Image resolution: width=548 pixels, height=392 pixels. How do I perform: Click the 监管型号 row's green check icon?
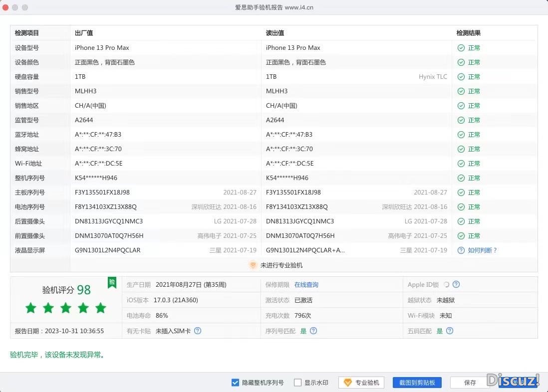(x=461, y=120)
